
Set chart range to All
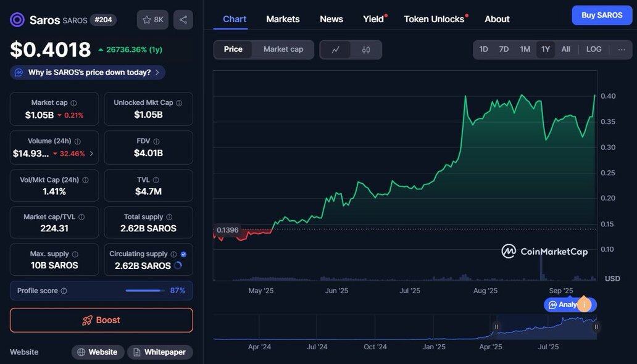[565, 49]
